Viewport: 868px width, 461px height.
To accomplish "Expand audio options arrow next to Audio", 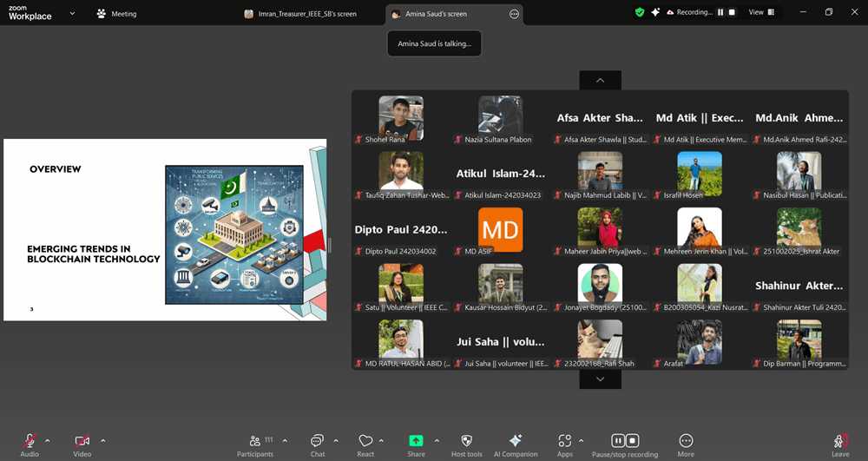I will click(x=47, y=440).
